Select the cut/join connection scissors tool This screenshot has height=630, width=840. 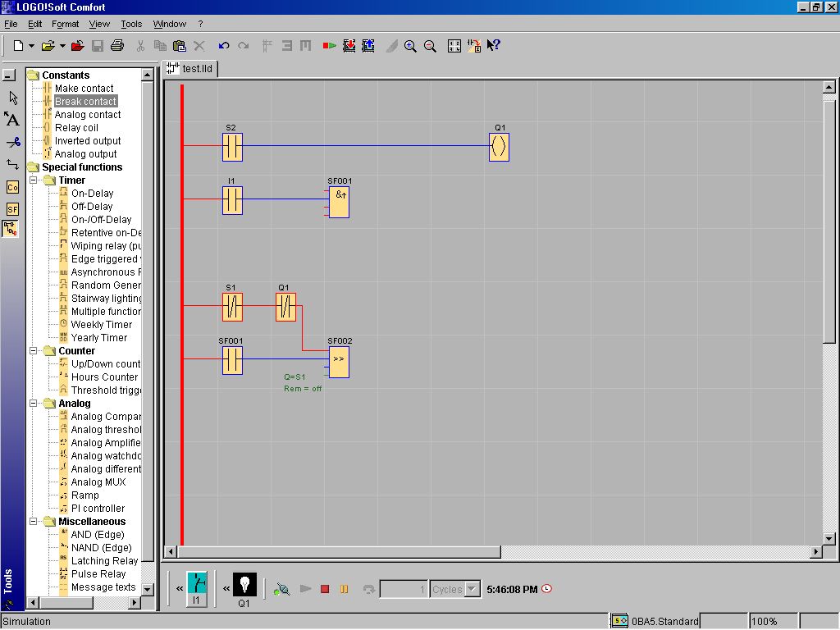[x=13, y=142]
